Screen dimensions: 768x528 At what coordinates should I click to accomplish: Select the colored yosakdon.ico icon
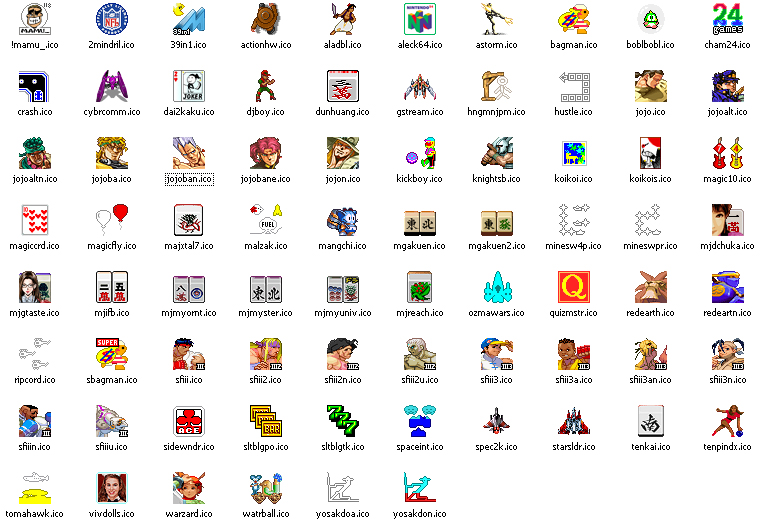click(x=420, y=488)
